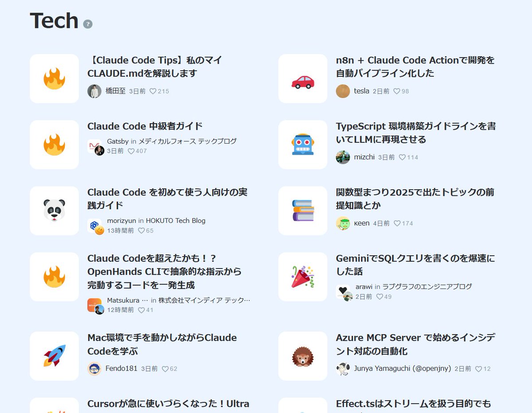Click 橋田至's profile avatar

click(94, 91)
